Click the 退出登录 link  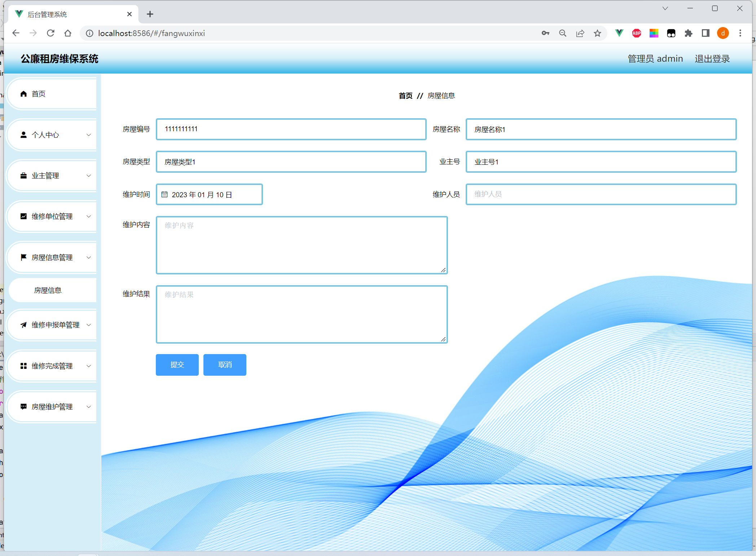coord(712,59)
